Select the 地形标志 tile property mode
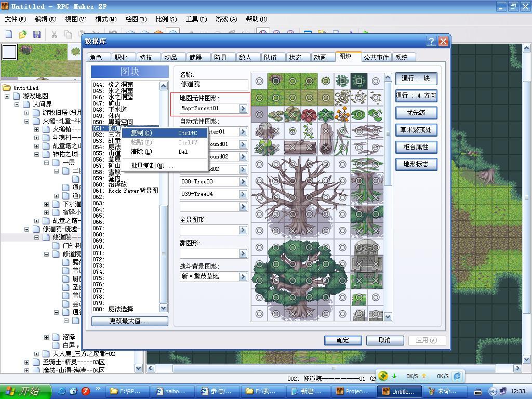 416,164
